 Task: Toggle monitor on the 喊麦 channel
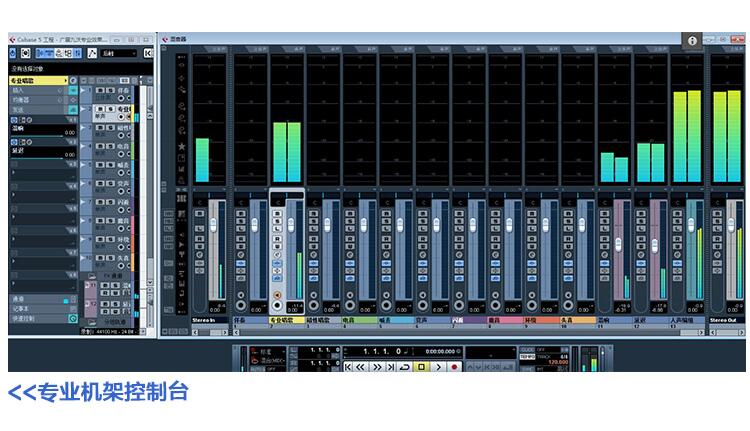(x=386, y=295)
